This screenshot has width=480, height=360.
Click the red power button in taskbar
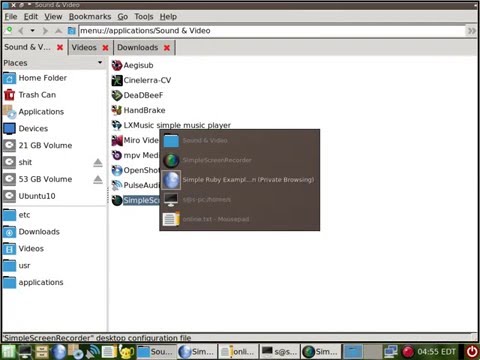[471, 352]
